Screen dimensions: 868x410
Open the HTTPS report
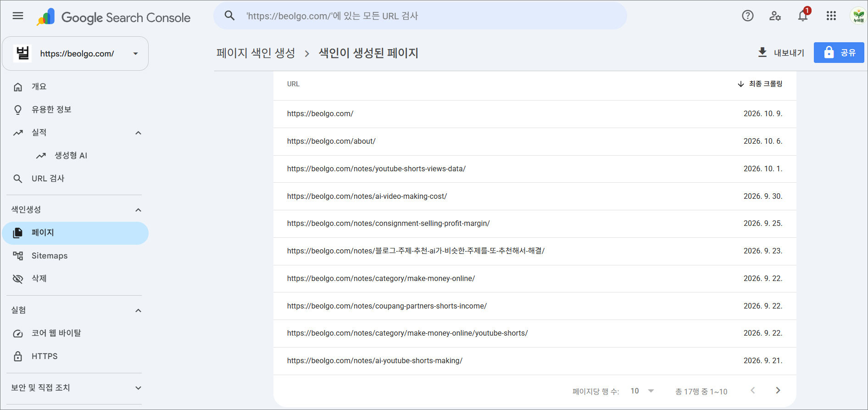[x=75, y=356]
